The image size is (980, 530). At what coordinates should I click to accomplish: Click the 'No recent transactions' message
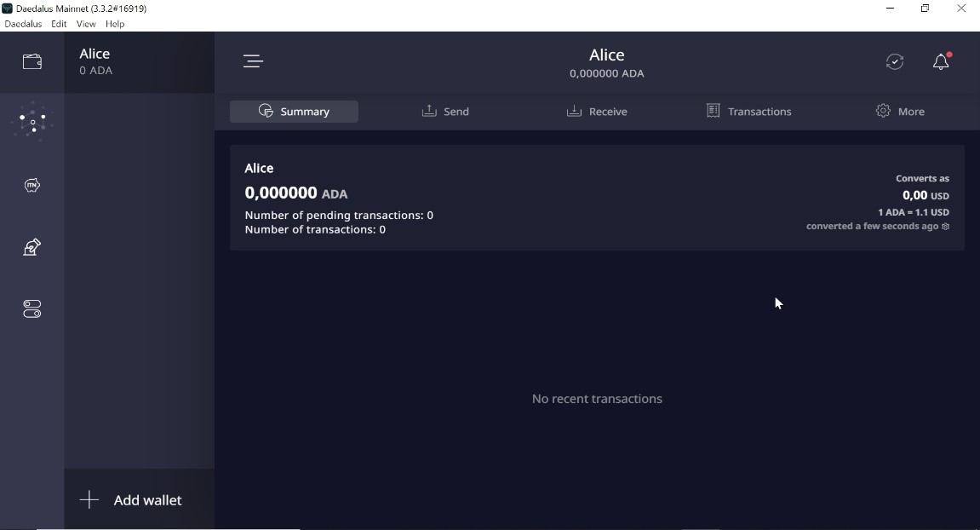[x=597, y=399]
